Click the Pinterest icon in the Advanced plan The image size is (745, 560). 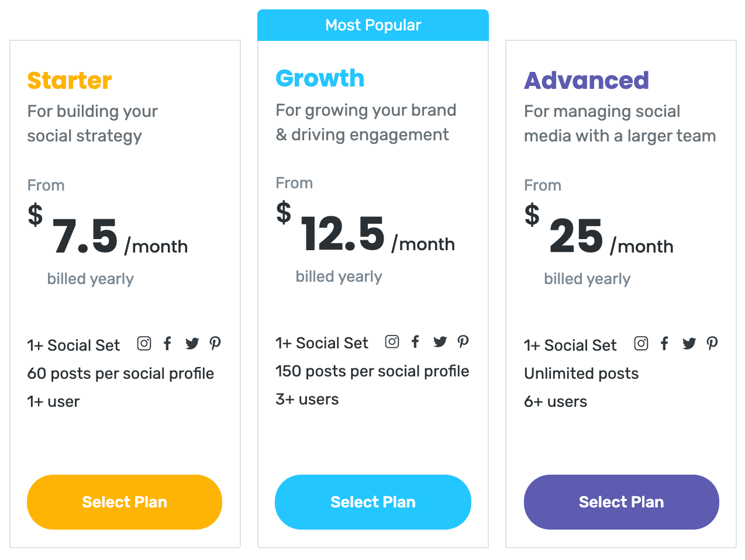point(712,344)
